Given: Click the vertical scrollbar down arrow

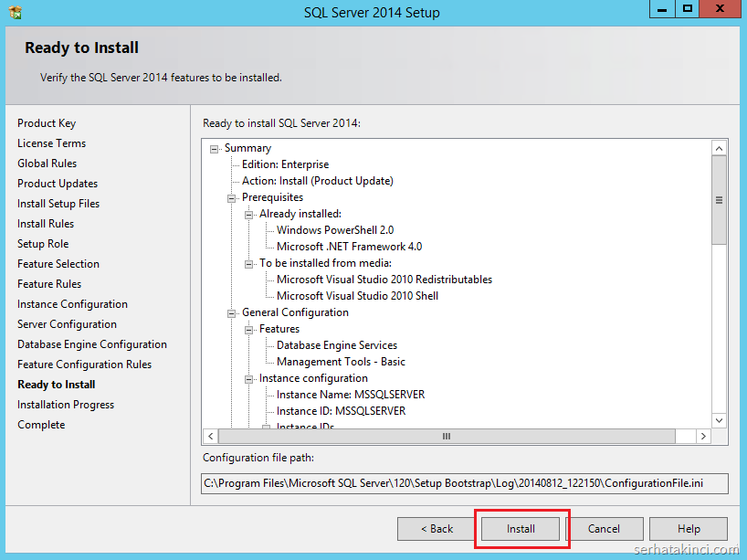Looking at the screenshot, I should [720, 420].
